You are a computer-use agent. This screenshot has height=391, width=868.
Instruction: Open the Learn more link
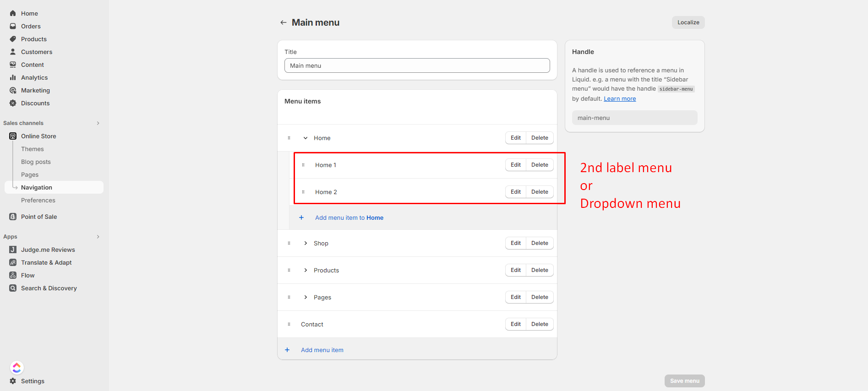coord(620,98)
